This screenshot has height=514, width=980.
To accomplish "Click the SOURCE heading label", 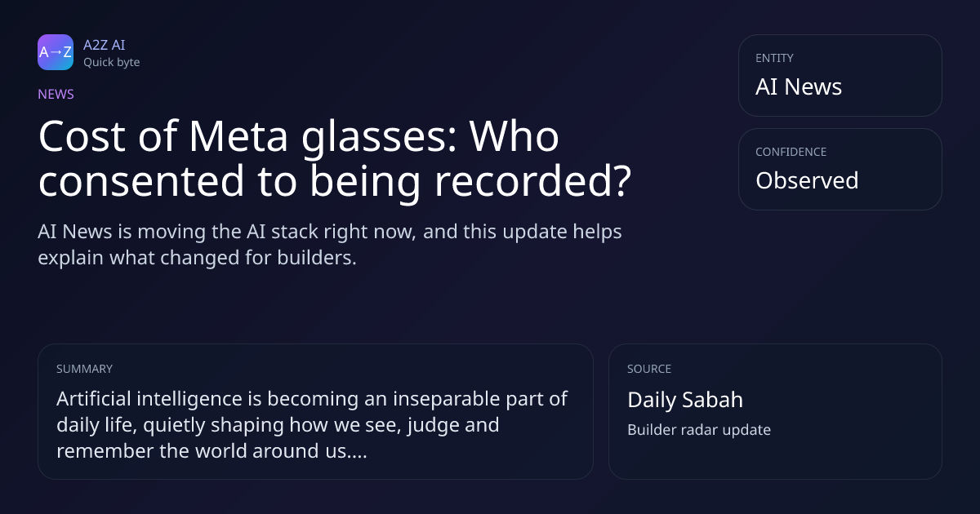I will coord(649,369).
